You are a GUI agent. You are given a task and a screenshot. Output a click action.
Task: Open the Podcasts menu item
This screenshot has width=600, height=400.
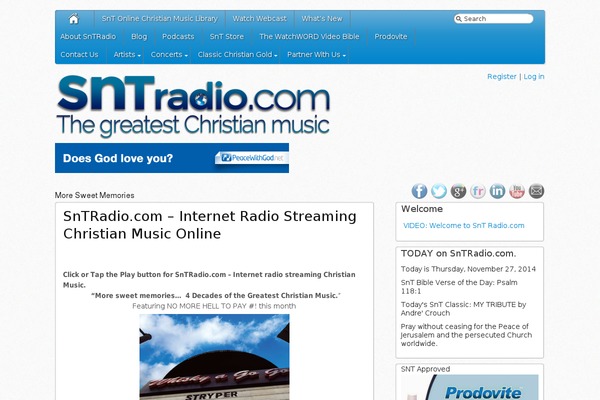click(x=178, y=37)
